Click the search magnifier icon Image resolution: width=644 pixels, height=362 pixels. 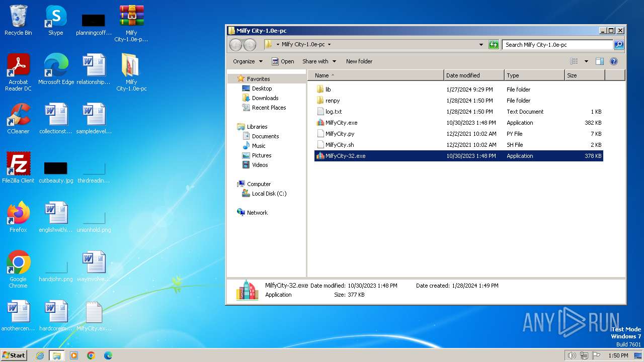[x=619, y=45]
